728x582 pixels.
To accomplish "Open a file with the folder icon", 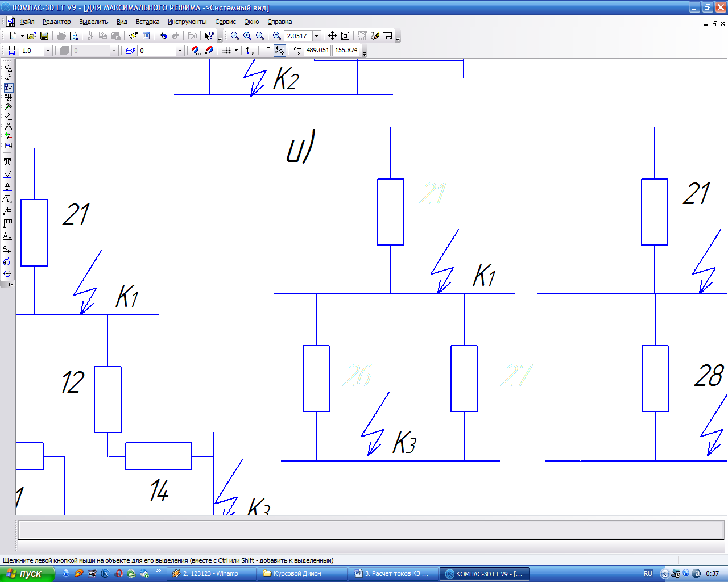I will pos(32,36).
